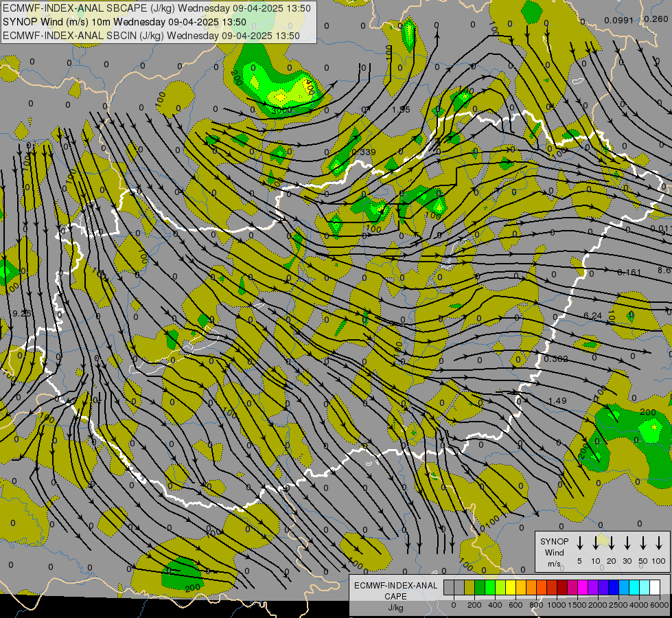
Task: Click ECMWF-INDEX-ANAL label in CAPE legend
Action: [x=395, y=586]
